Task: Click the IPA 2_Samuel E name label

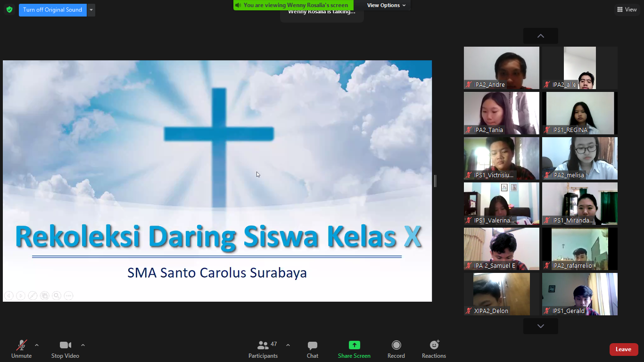Action: tap(495, 266)
